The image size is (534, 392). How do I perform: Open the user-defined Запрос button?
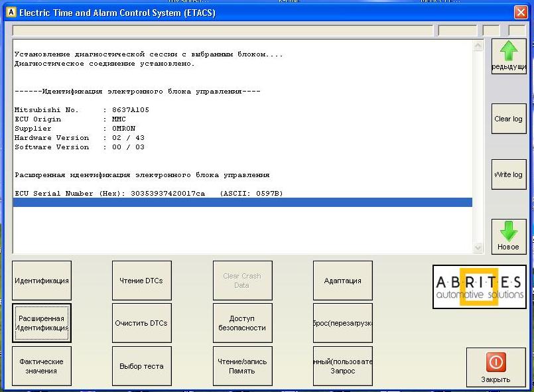click(342, 366)
